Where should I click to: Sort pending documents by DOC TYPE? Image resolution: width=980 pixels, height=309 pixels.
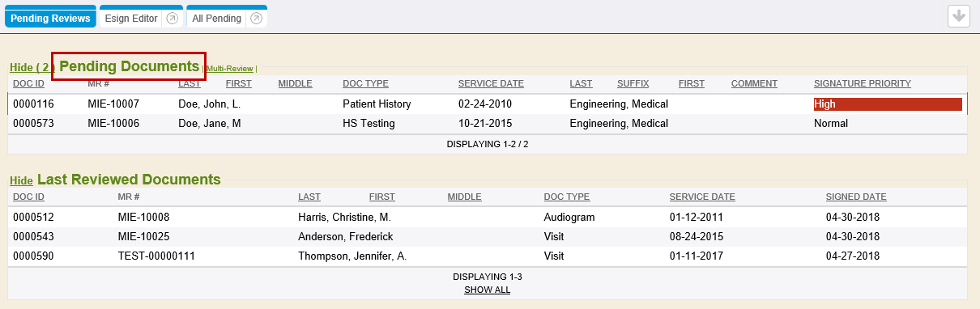(x=365, y=83)
